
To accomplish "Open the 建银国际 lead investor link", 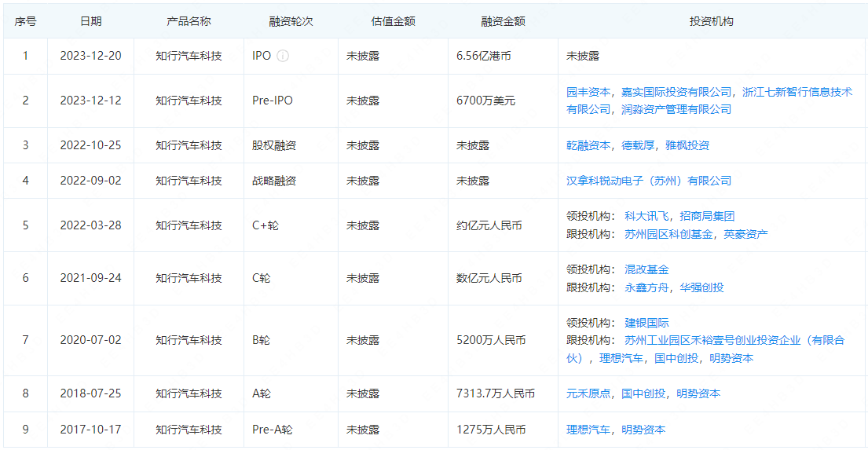I will (646, 323).
